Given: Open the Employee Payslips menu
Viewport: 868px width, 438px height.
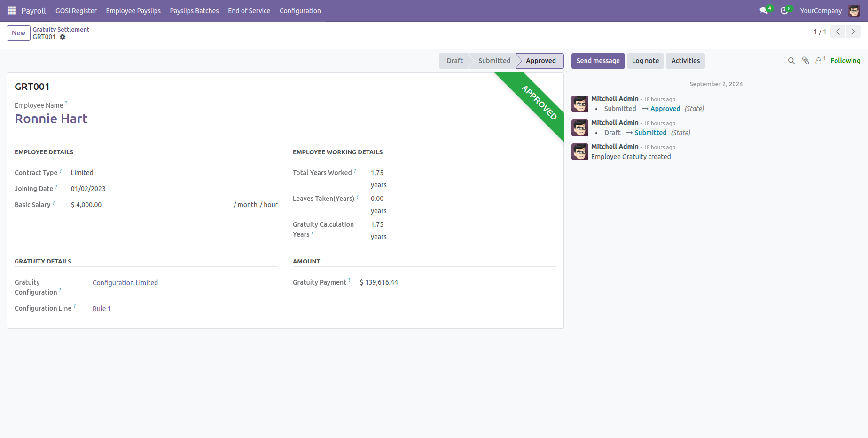Looking at the screenshot, I should coord(133,11).
